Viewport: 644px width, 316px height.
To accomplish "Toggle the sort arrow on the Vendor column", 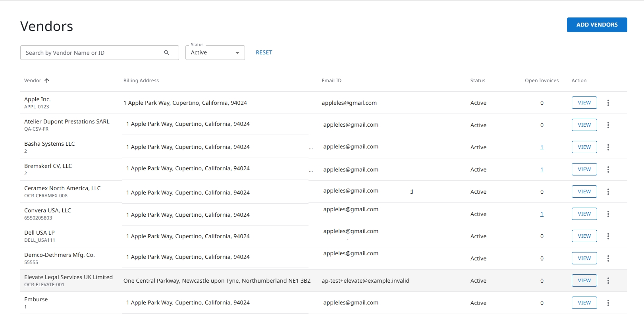I will click(47, 81).
